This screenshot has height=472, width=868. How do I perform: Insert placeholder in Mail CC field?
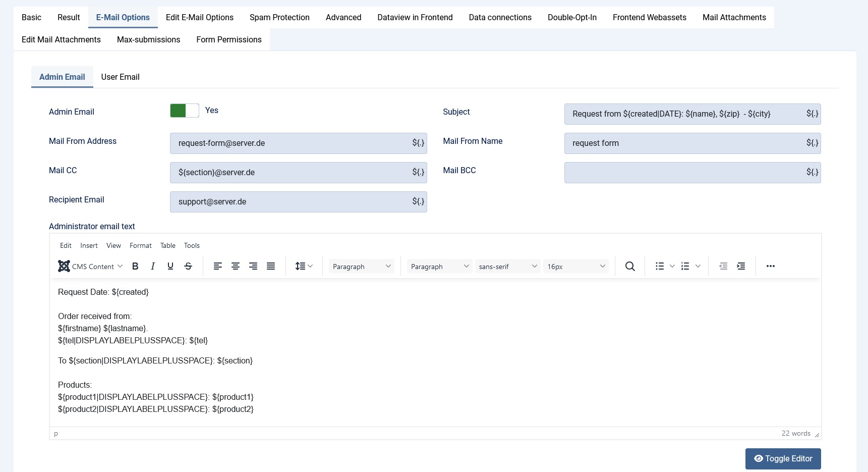[x=418, y=172]
